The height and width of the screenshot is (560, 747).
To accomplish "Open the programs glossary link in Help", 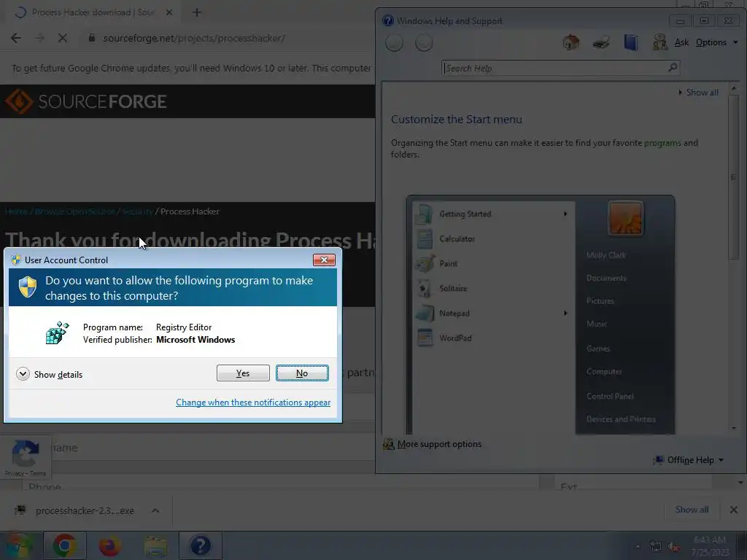I will [x=662, y=143].
